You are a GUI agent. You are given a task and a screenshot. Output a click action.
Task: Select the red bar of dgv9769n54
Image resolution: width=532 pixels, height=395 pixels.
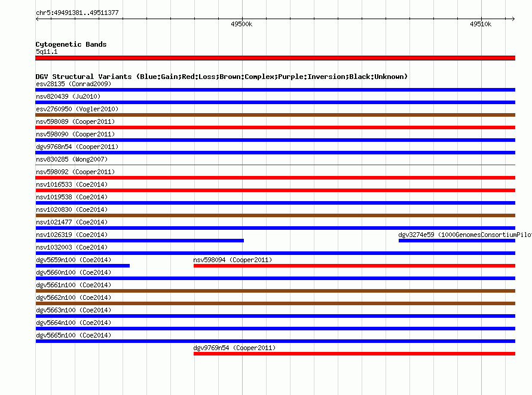[x=354, y=354]
